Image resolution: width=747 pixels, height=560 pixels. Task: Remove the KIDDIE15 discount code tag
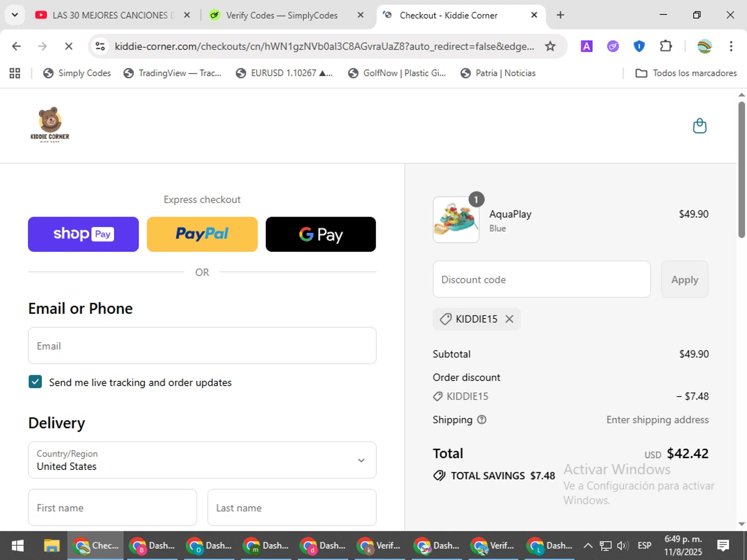click(x=509, y=319)
